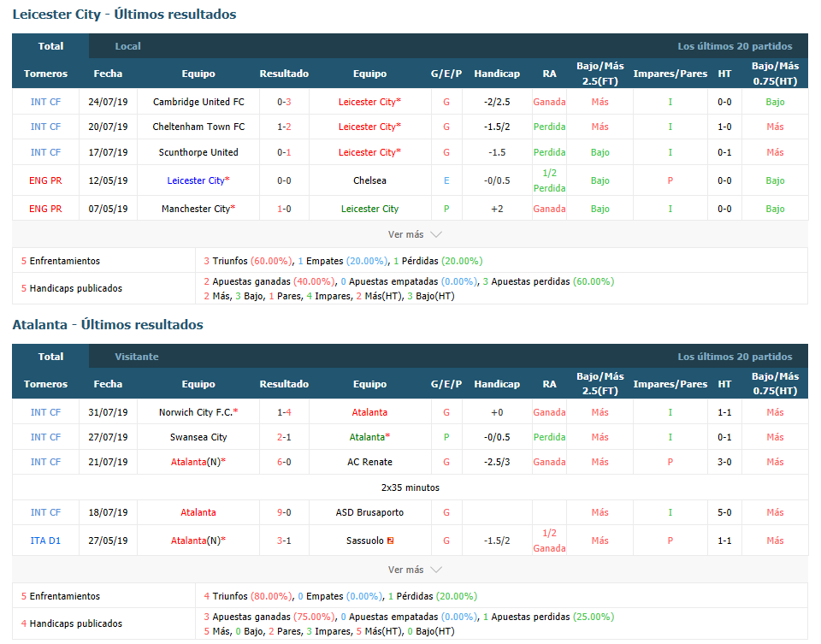Click the HT score 5-0

coord(724,512)
